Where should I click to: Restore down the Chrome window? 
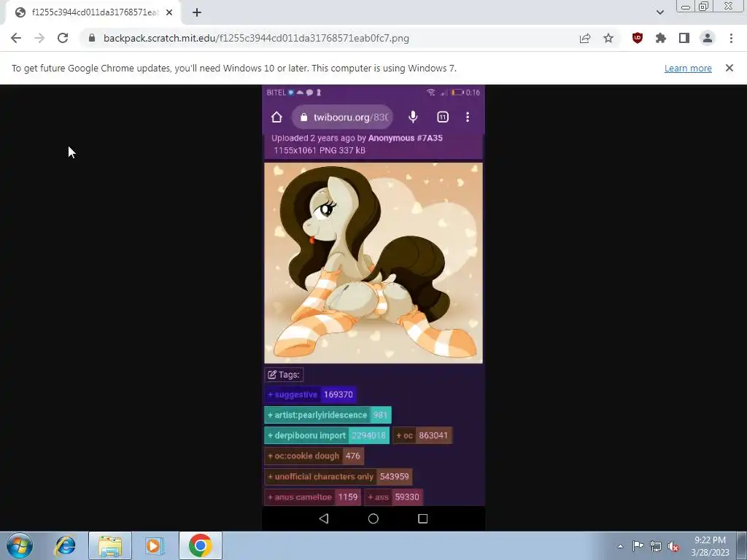(x=704, y=7)
